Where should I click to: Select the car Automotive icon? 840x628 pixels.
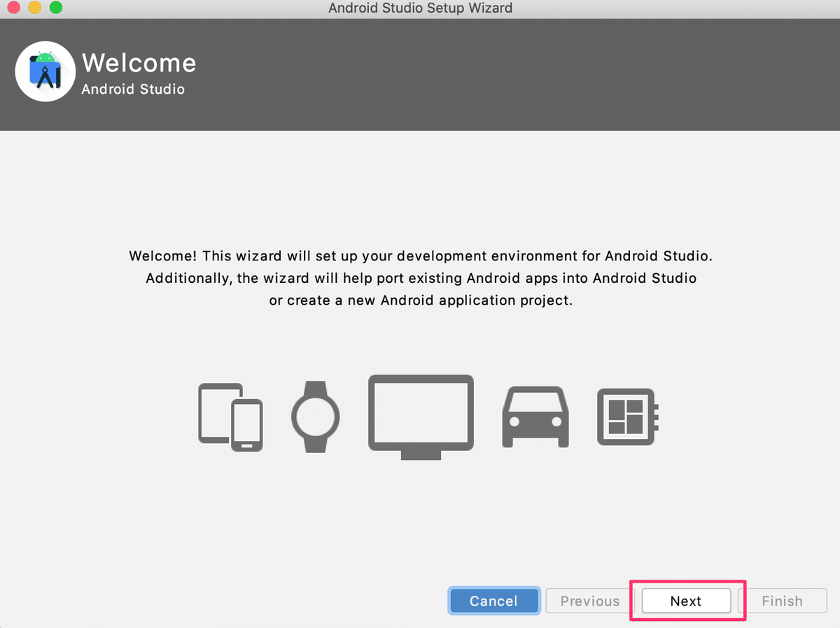[535, 417]
